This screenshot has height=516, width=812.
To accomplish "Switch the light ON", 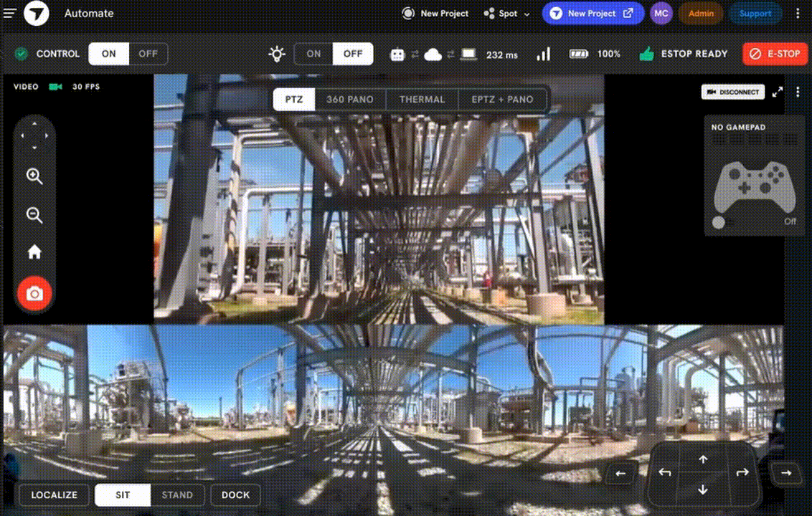I will [313, 54].
